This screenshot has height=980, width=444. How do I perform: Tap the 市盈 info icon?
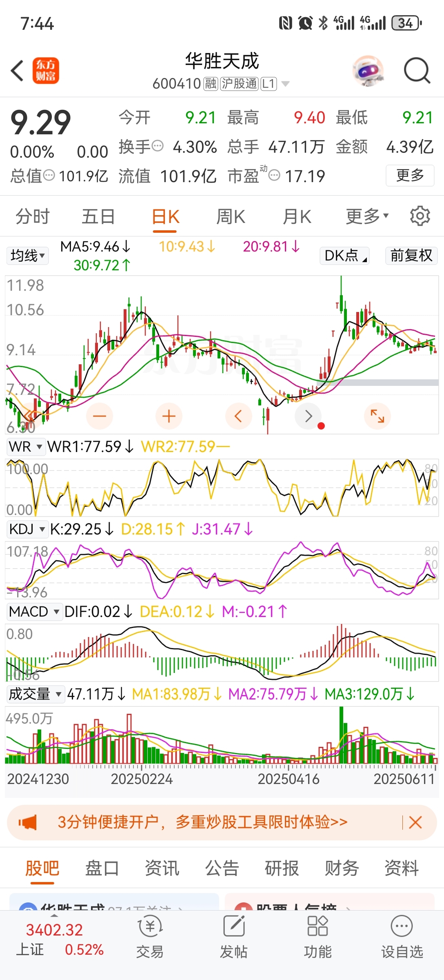[275, 176]
